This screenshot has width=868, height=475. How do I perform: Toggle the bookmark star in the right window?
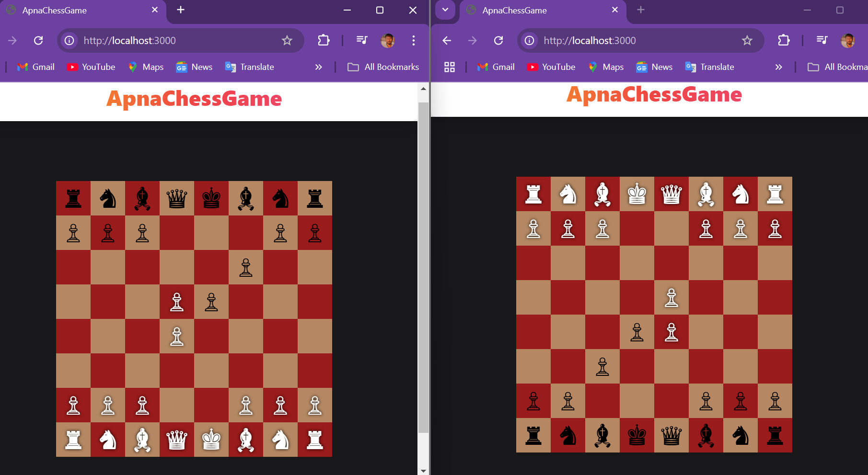click(746, 40)
